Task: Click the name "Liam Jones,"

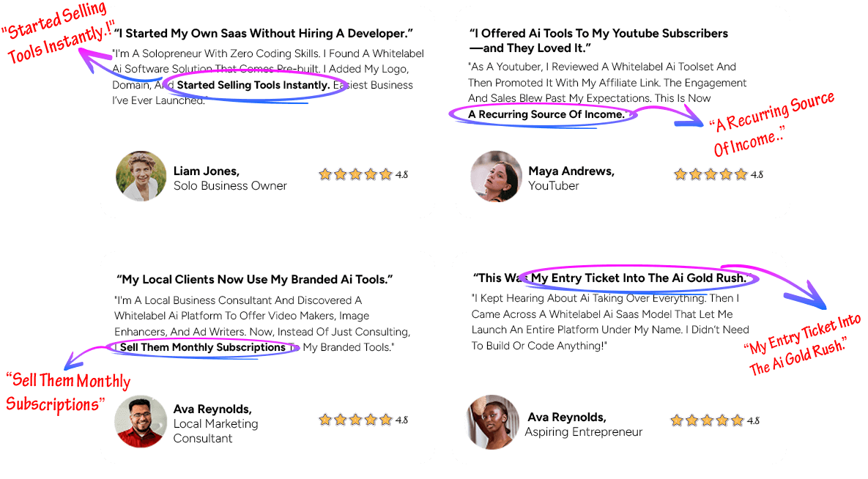Action: [207, 171]
